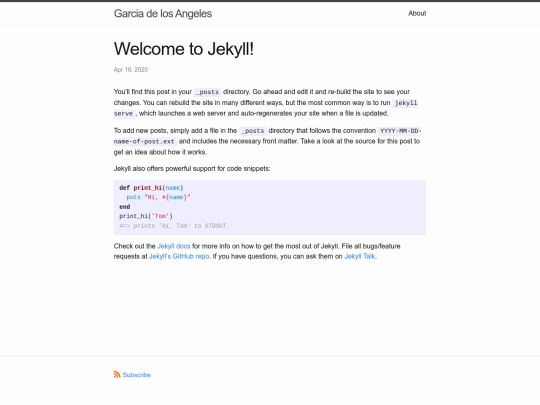
Task: Open Jekyll's GitHub repo link
Action: click(x=179, y=256)
